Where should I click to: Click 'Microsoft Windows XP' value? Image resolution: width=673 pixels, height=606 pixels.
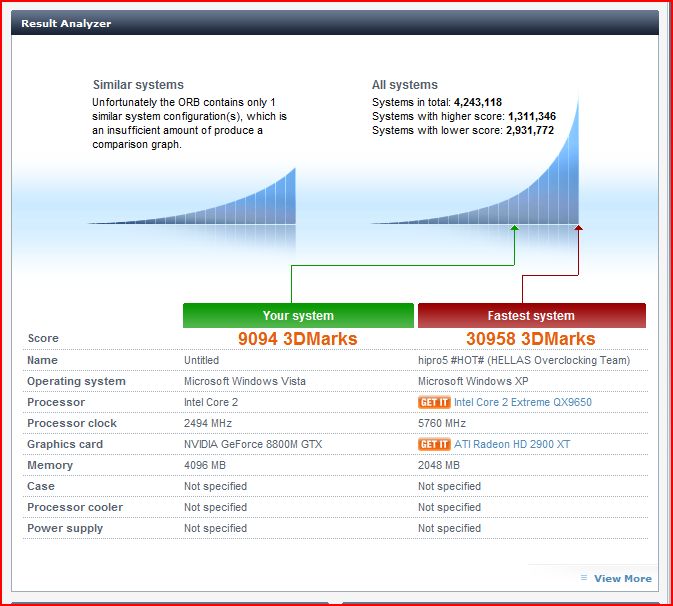click(x=473, y=381)
